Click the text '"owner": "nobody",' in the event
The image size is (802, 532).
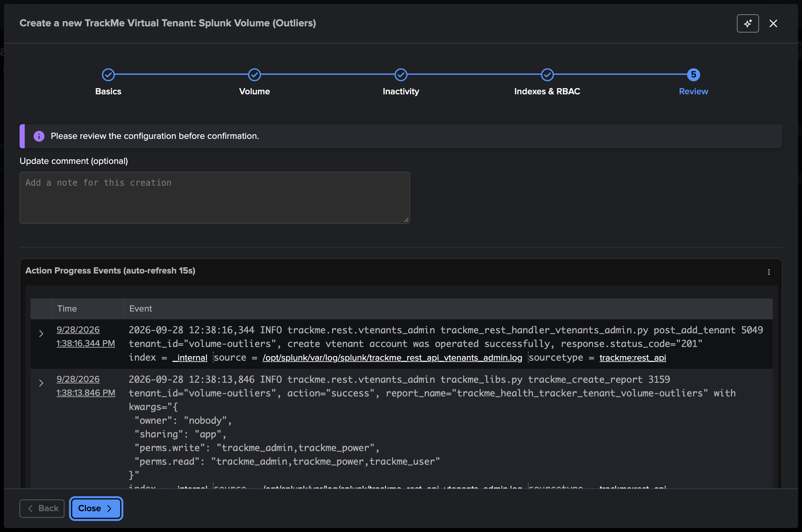(183, 420)
